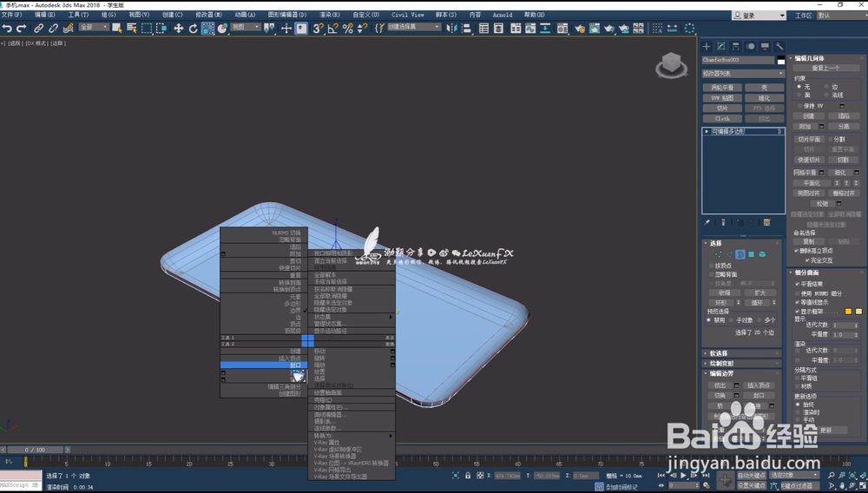Image resolution: width=868 pixels, height=493 pixels.
Task: Collapse the 细分曲面 rollout
Action: 826,273
